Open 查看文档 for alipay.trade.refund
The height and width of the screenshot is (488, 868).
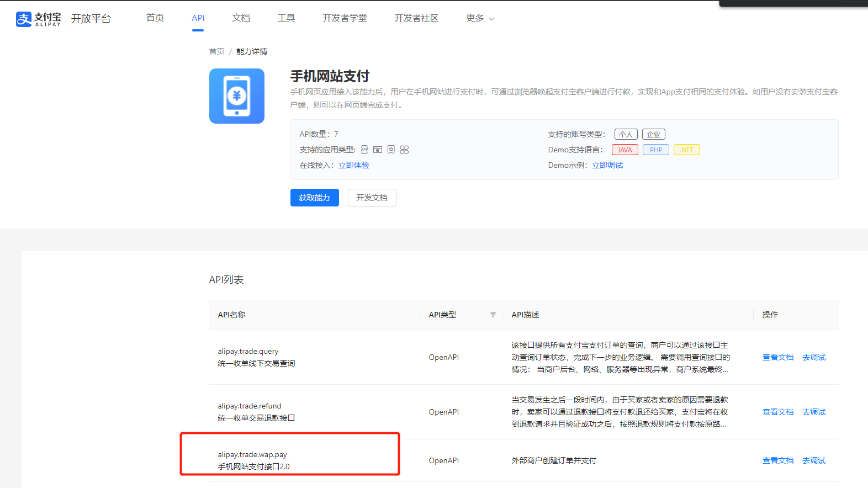778,412
